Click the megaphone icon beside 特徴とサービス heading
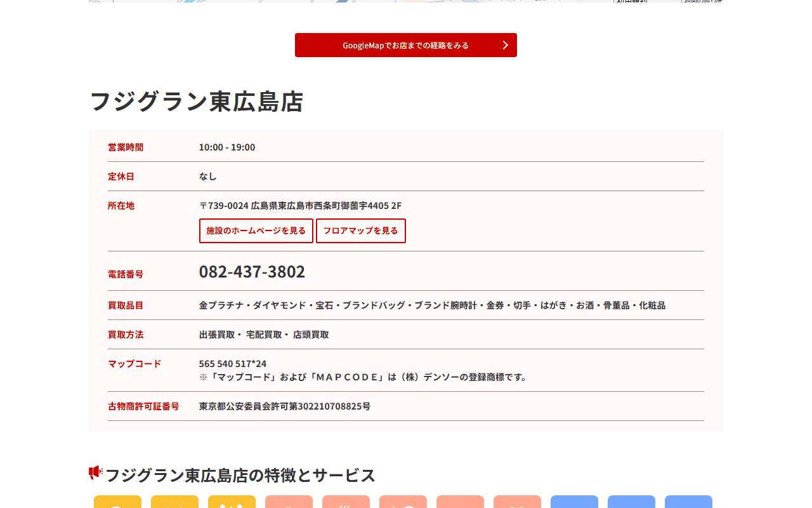812x508 pixels. coord(95,472)
